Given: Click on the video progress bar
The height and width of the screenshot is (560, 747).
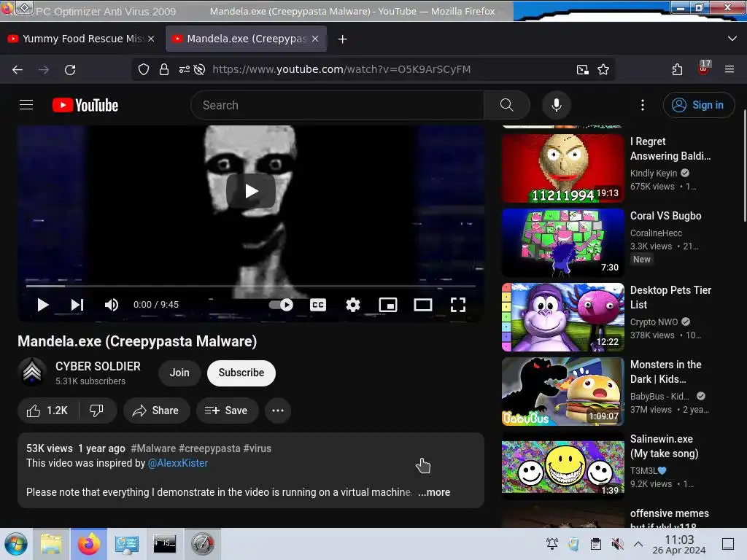Looking at the screenshot, I should tap(251, 286).
